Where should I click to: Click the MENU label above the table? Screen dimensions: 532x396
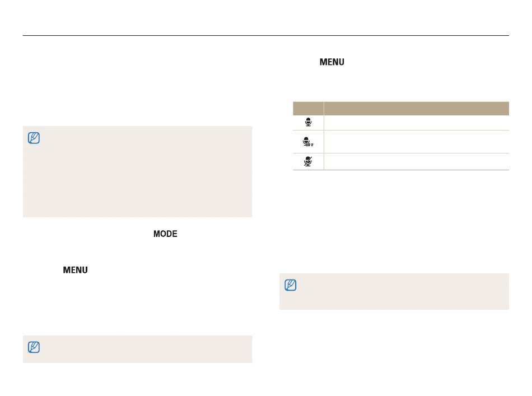(332, 62)
